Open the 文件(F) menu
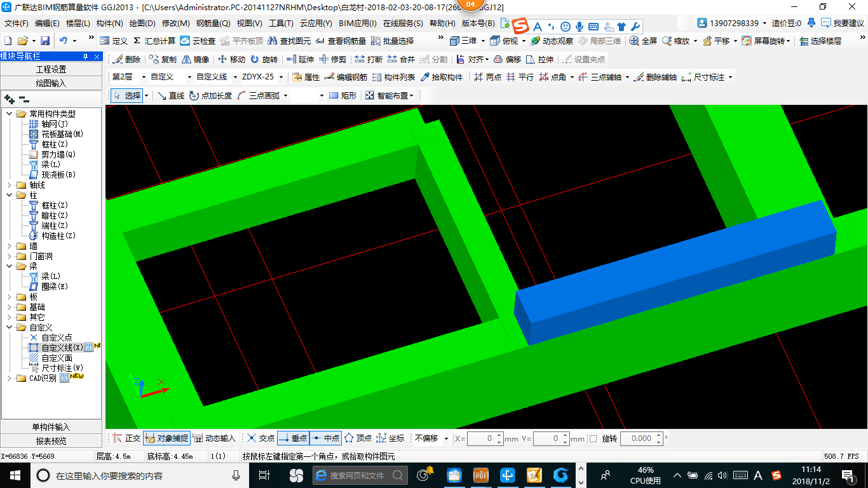868x488 pixels. [17, 24]
